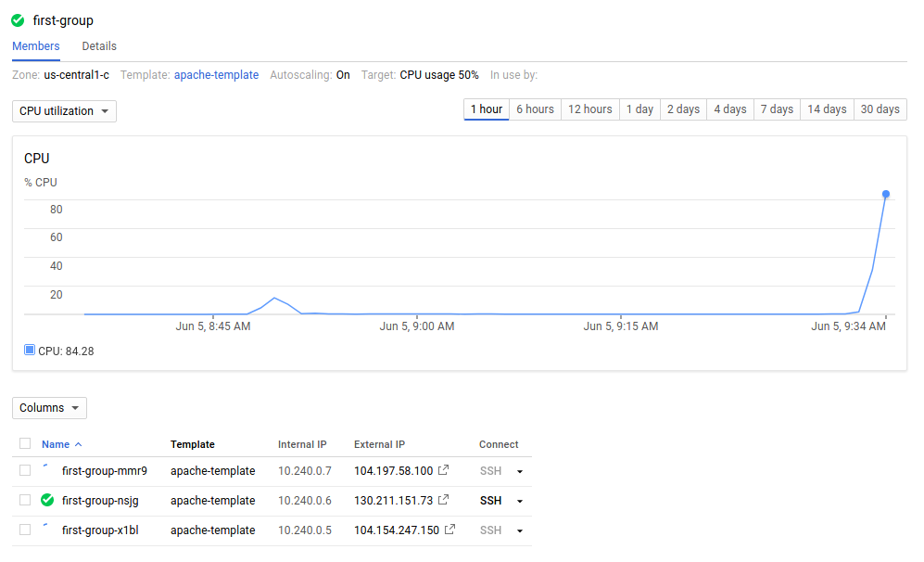
Task: Open the CPU utilization metric dropdown
Action: click(x=63, y=110)
